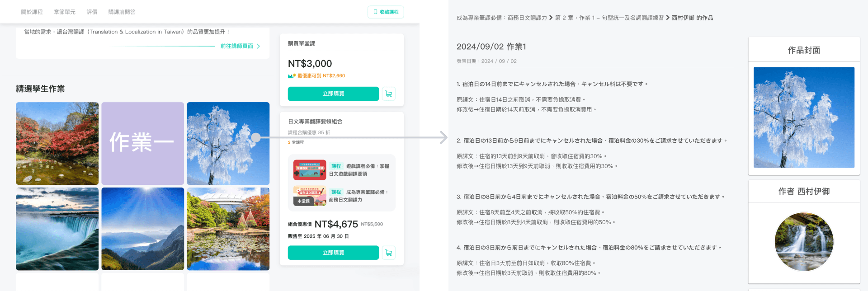Click the NT$4,675 bundle price
This screenshot has height=291, width=868.
pyautogui.click(x=336, y=224)
